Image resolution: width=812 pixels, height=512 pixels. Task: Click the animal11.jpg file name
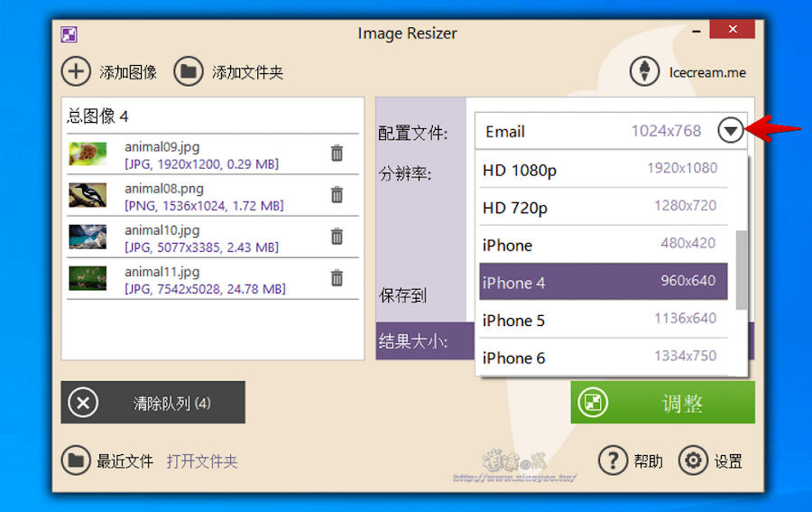162,272
